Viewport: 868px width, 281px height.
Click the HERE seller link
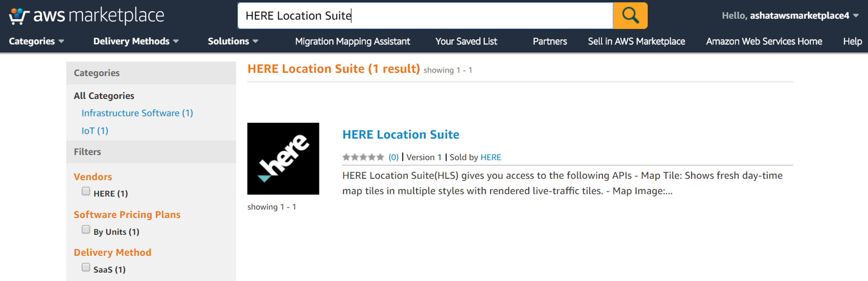[x=490, y=157]
